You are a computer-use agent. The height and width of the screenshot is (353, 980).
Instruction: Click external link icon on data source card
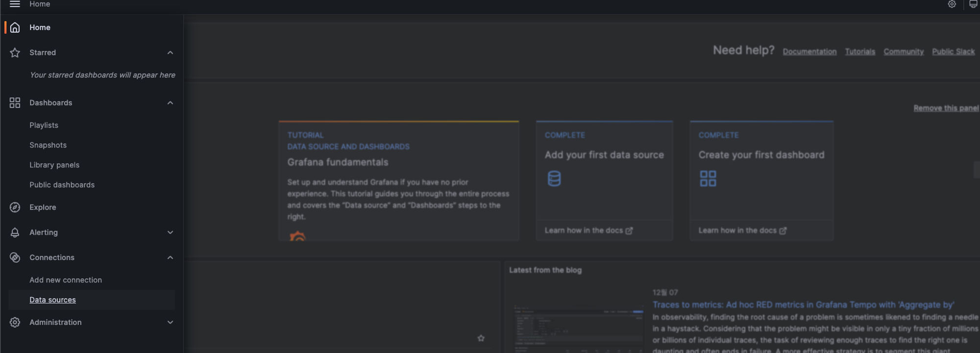click(x=629, y=231)
